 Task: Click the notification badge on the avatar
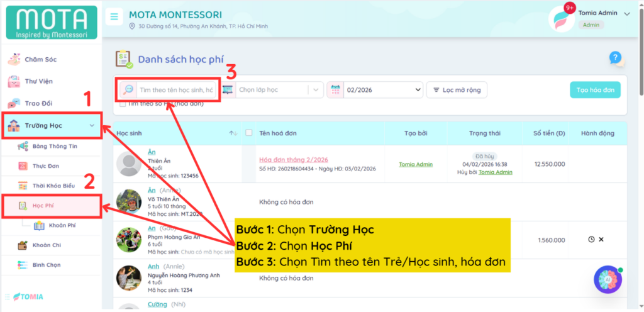570,8
